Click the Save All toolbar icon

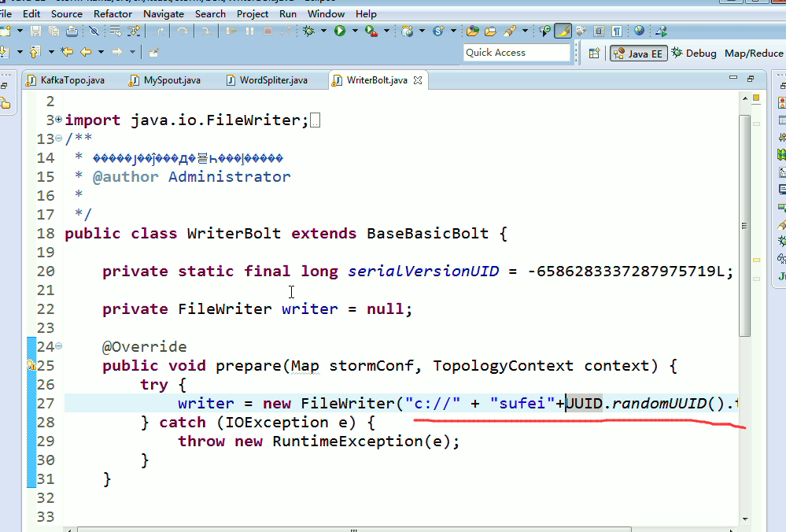tap(54, 31)
